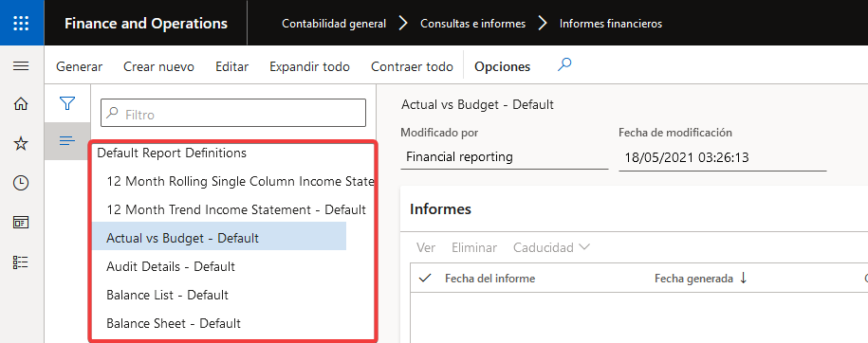This screenshot has width=868, height=343.
Task: Click Crear nuevo button
Action: tap(158, 67)
